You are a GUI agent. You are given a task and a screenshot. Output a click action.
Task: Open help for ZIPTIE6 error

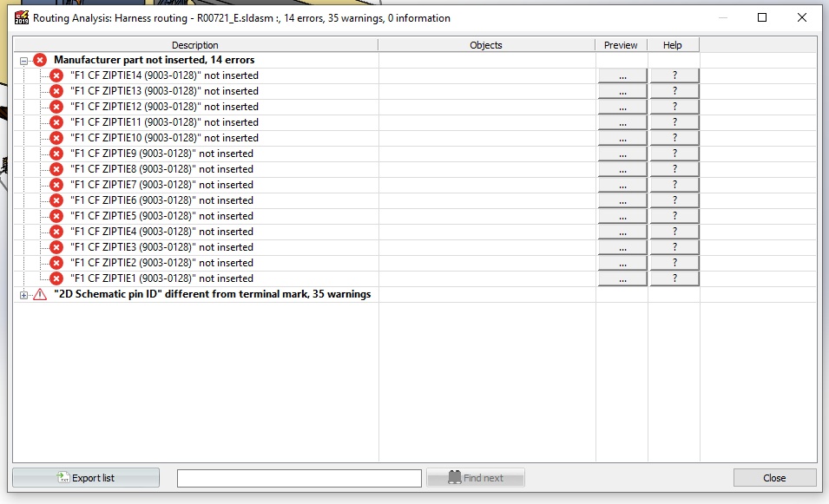point(674,200)
